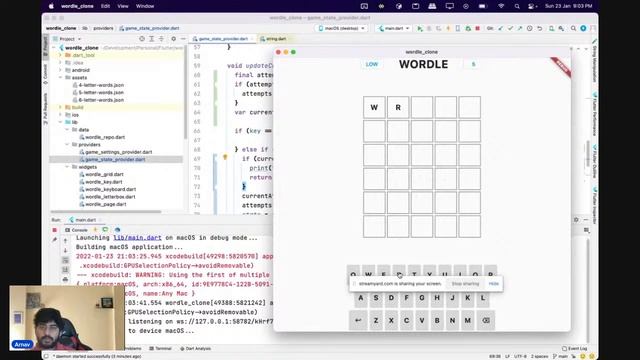Click the locate target icon in Project panel

[142, 39]
